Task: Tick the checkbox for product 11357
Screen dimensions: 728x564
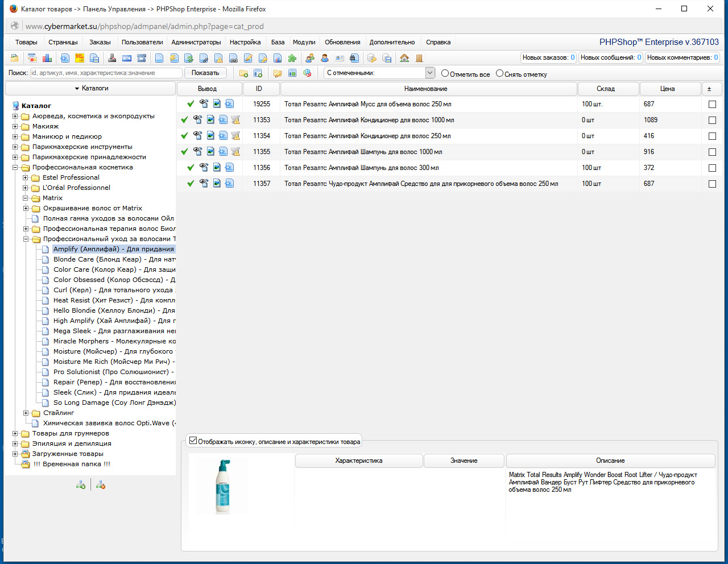Action: 712,184
